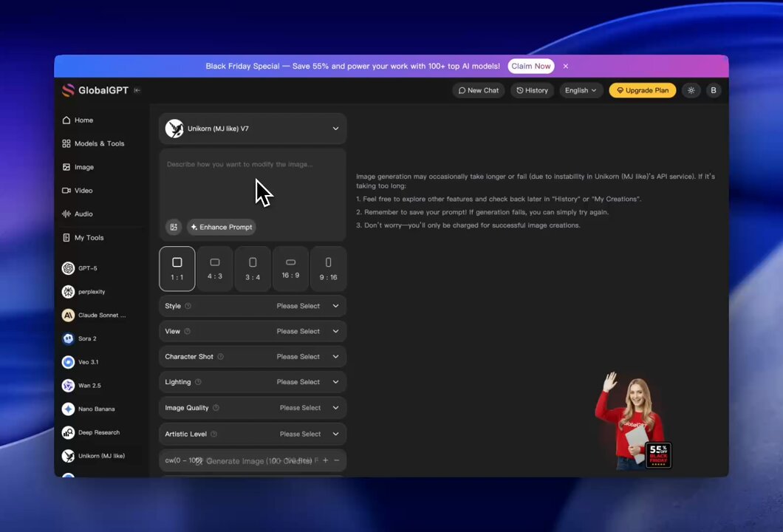
Task: Dismiss the Black Friday banner with the X
Action: coord(566,66)
